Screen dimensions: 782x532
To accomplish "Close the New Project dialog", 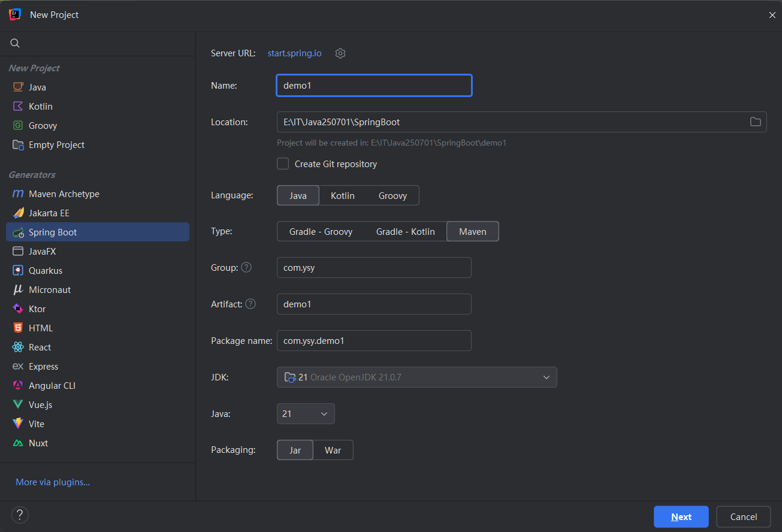I will (772, 15).
